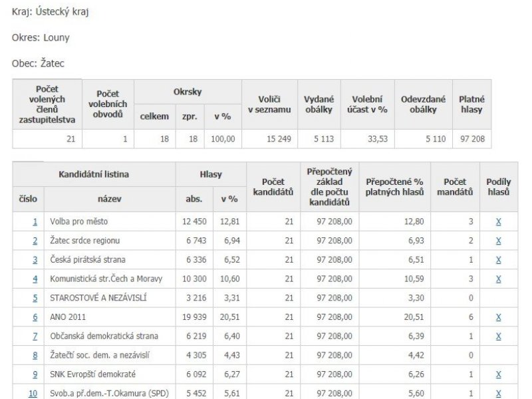Click the X link for Česká pirátská strana
Viewport: 532px width, 399px height.
[498, 260]
